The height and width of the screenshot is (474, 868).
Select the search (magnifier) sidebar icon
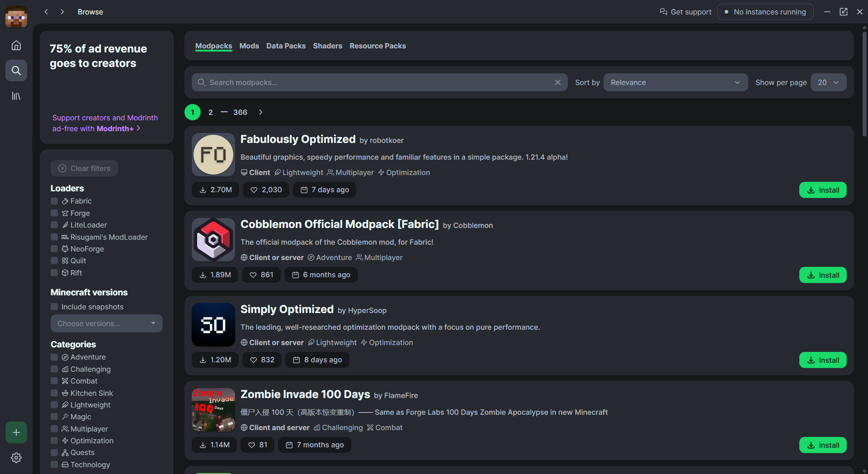click(16, 71)
